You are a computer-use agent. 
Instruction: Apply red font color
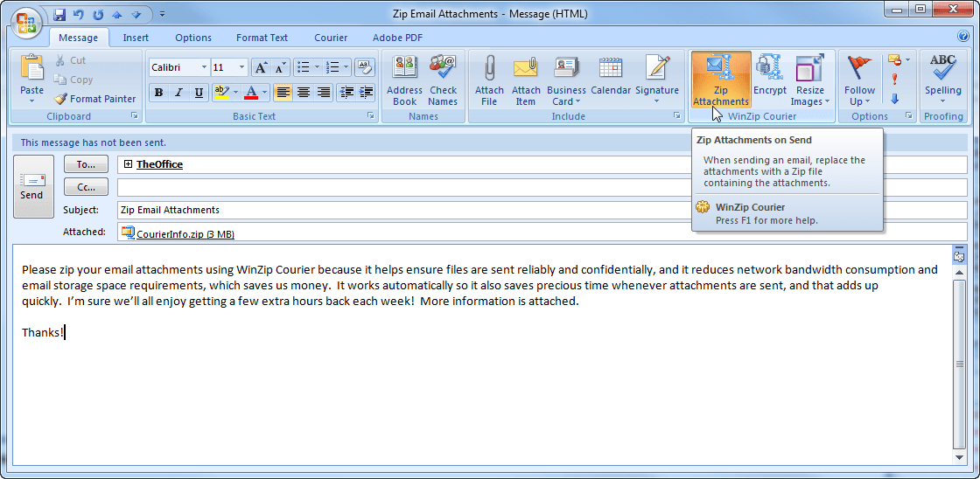coord(251,93)
